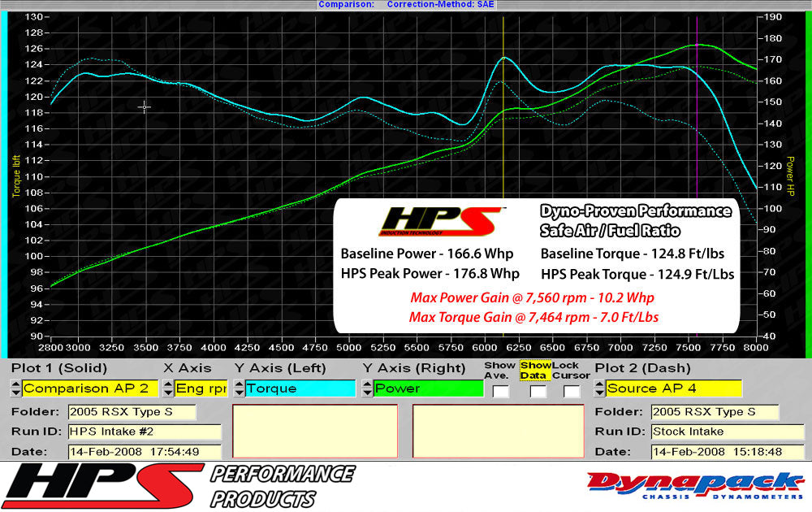
Task: Step down the Power axis selector
Action: 368,393
